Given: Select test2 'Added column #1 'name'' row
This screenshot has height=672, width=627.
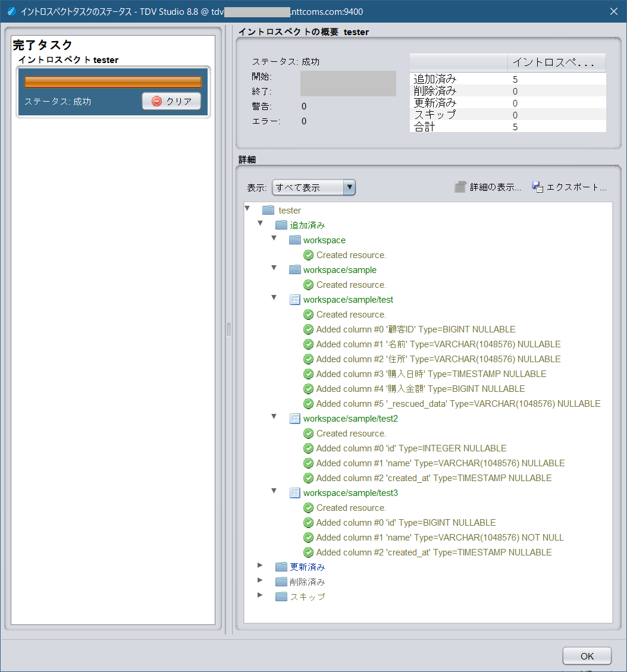Looking at the screenshot, I should 441,463.
